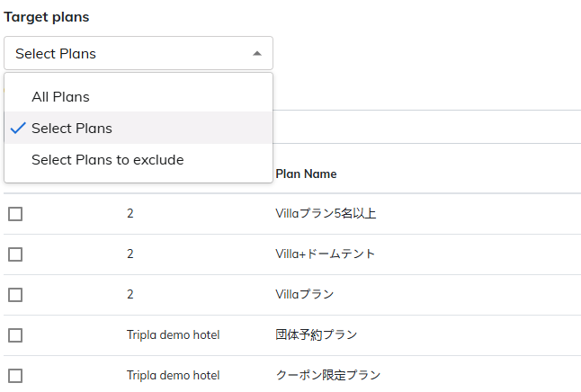The height and width of the screenshot is (392, 581).
Task: Select the 団体予約プラン checkbox
Action: coord(15,335)
